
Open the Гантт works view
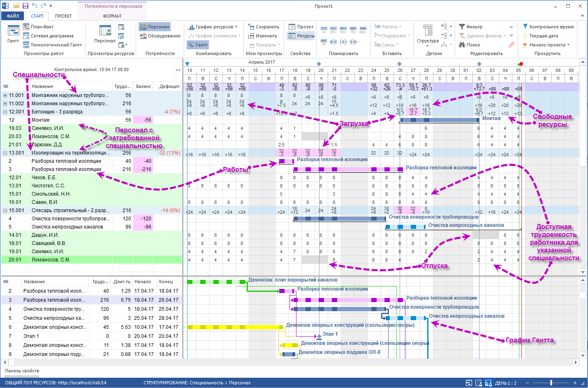[x=13, y=34]
